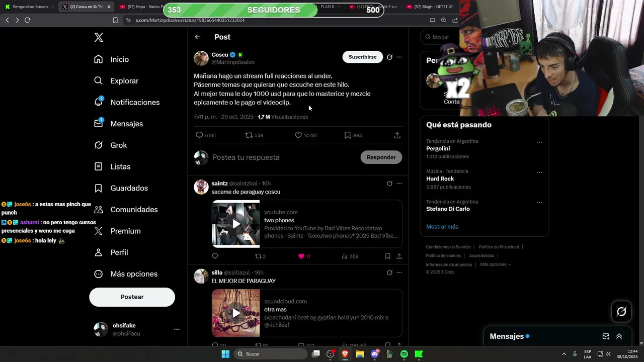Screen dimensions: 644x362
Task: Click the X logo in sidebar
Action: point(99,38)
